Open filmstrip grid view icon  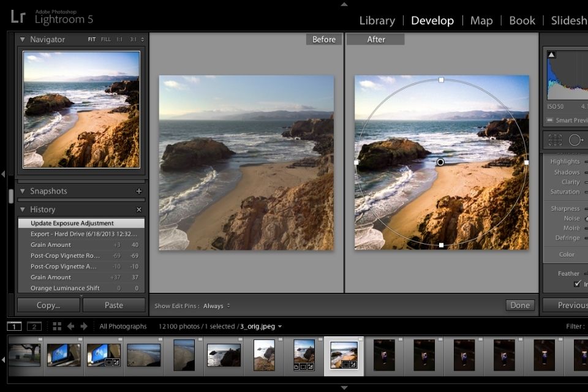tap(57, 326)
